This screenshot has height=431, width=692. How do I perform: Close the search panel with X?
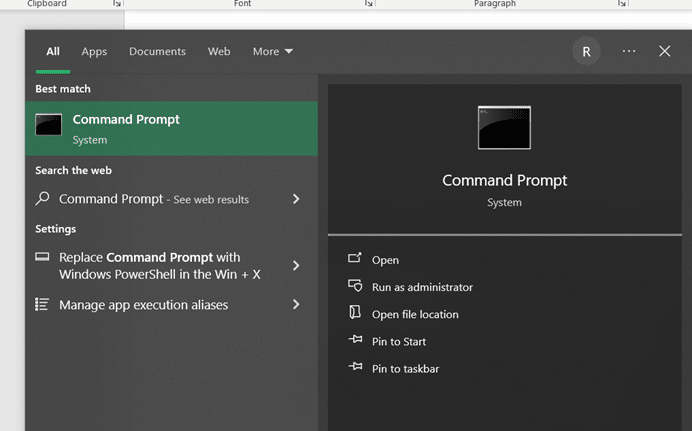click(x=665, y=51)
